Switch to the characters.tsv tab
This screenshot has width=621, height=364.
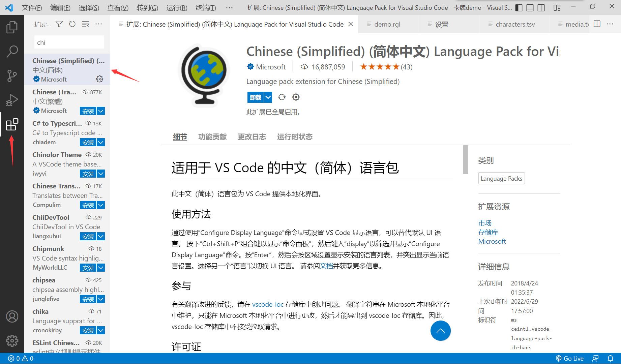514,24
